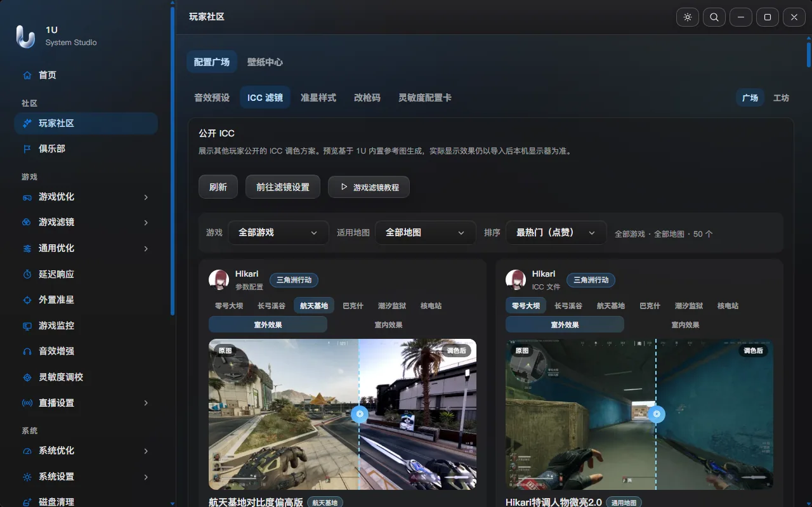Screen dimensions: 812x507
Task: Click the 延迟响应 stopwatch icon
Action: pyautogui.click(x=27, y=274)
